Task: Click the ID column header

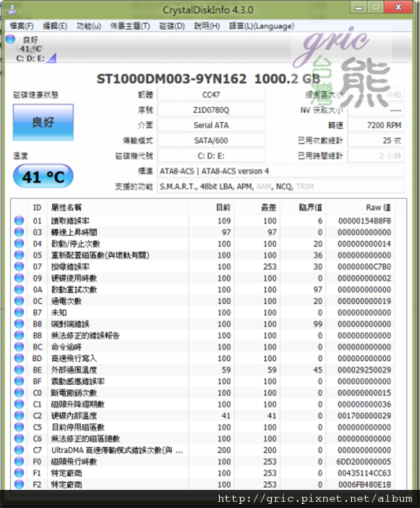Action: tap(38, 207)
